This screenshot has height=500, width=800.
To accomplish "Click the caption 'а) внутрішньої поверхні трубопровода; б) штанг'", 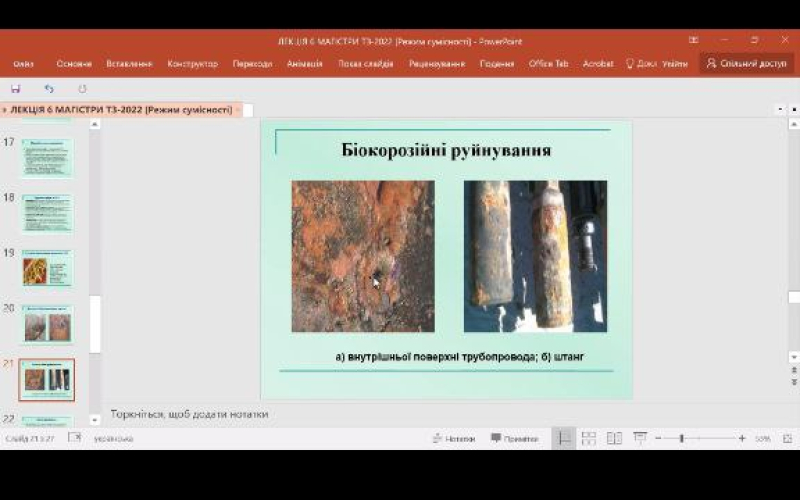I will [x=459, y=357].
